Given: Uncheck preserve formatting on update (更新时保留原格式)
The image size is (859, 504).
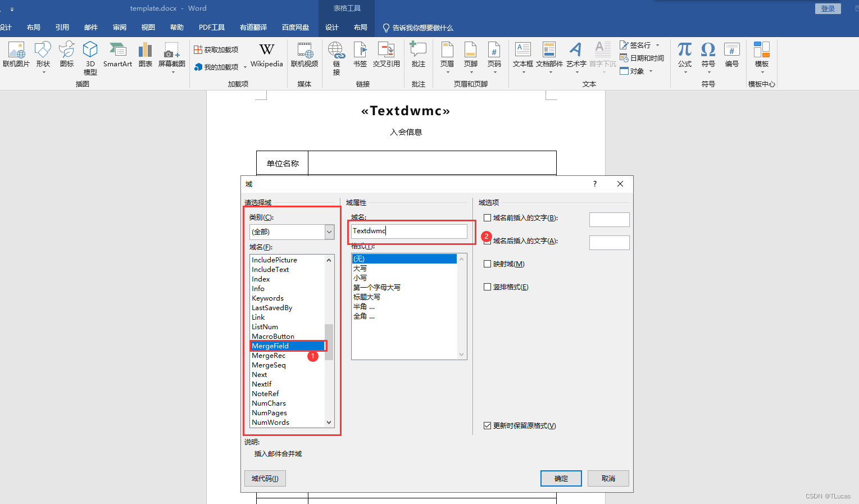Looking at the screenshot, I should [487, 426].
